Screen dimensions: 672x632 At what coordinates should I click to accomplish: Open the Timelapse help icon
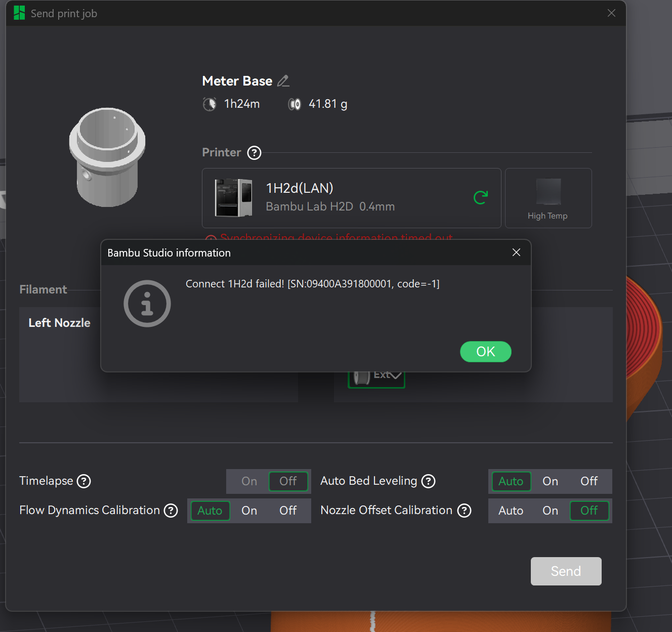point(83,481)
